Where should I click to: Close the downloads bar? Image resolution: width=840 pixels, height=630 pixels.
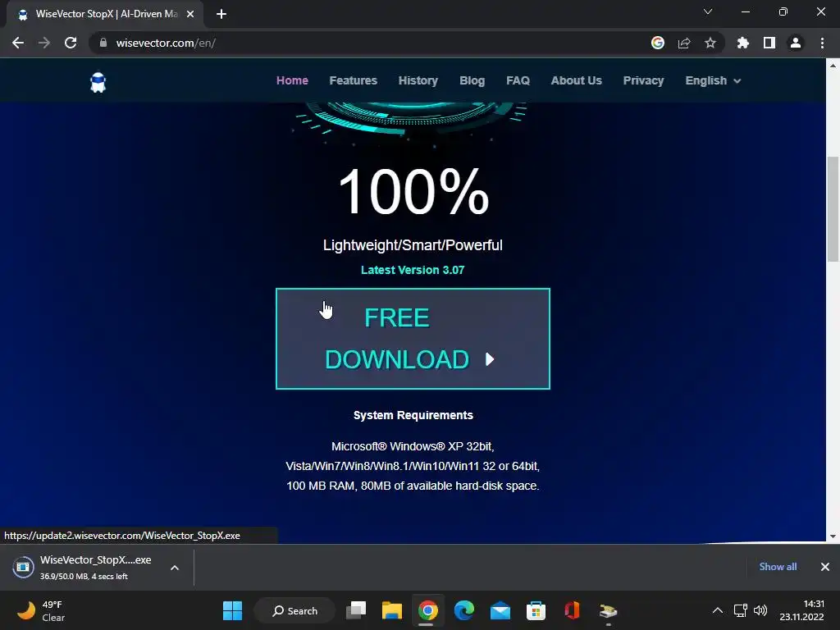pos(825,567)
